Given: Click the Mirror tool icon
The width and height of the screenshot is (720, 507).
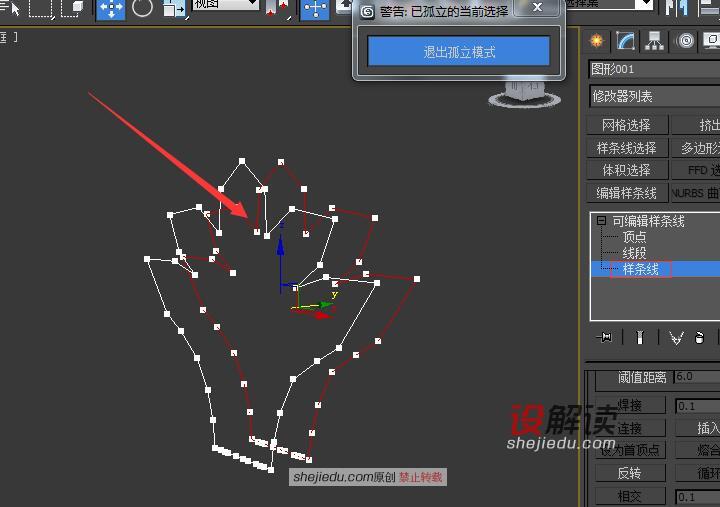Looking at the screenshot, I should [x=676, y=8].
